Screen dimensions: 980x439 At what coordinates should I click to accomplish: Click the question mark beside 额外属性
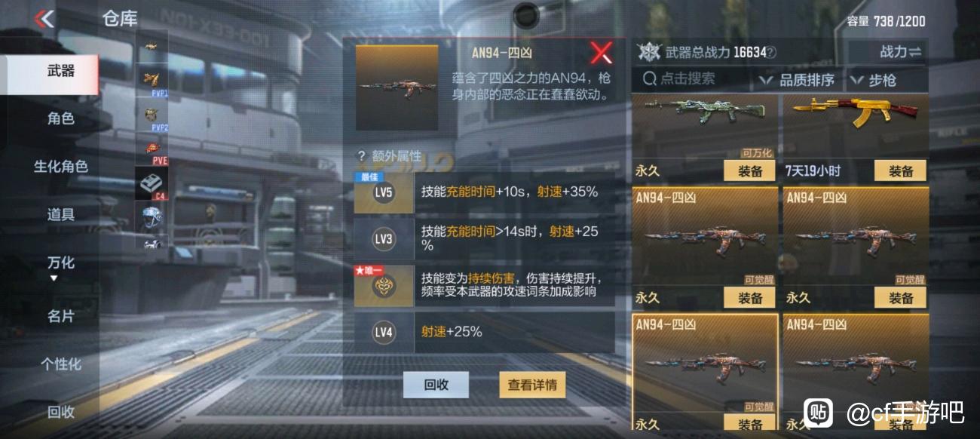[x=361, y=156]
